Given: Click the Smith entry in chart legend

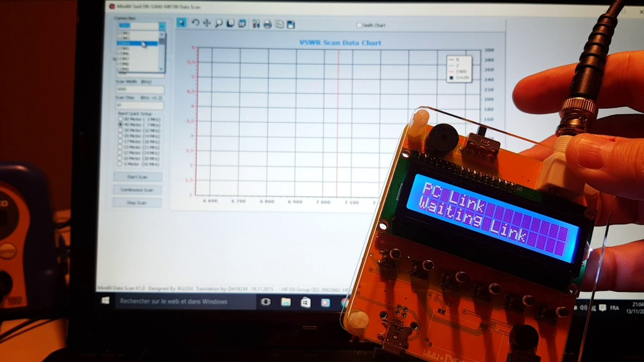Looking at the screenshot, I should (x=459, y=78).
